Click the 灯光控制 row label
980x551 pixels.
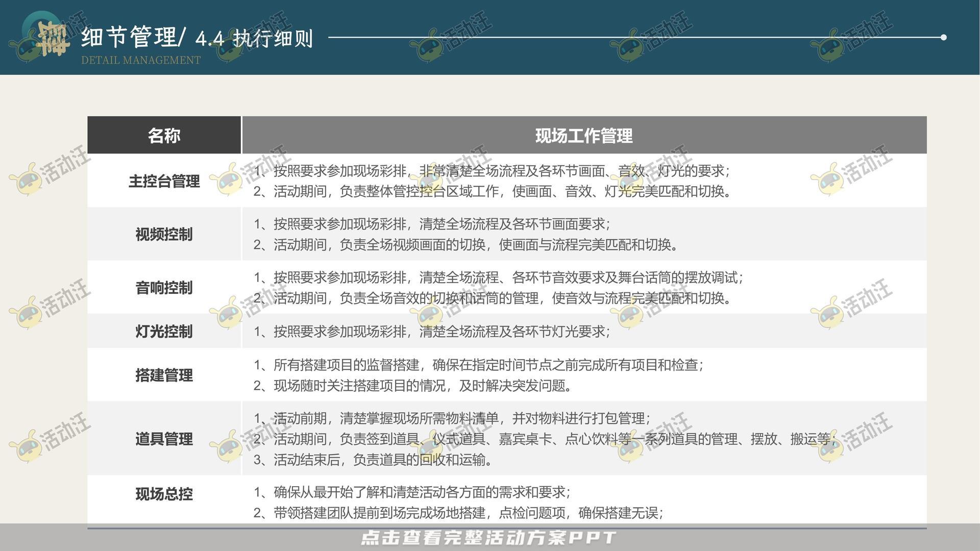[163, 331]
